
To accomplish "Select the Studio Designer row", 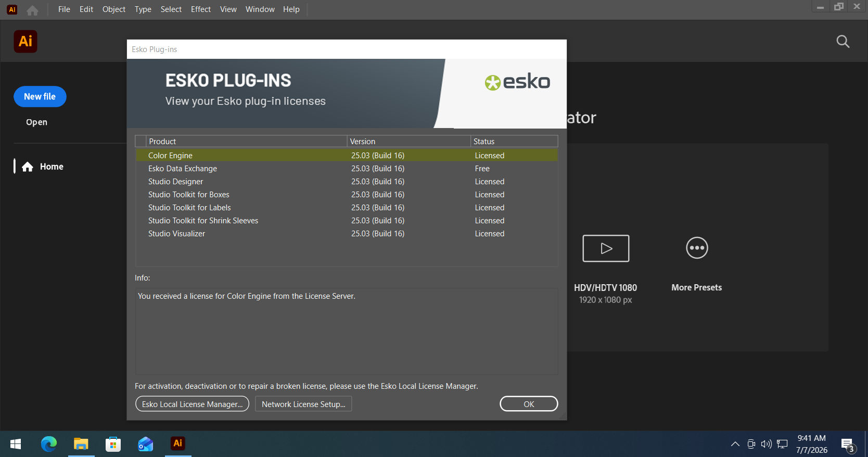I will coord(347,182).
